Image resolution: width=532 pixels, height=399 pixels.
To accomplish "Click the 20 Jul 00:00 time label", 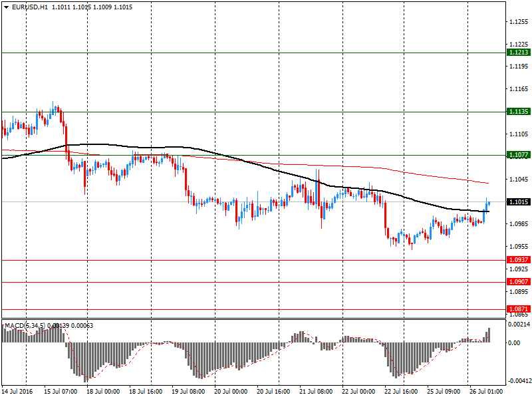I will 231,391.
